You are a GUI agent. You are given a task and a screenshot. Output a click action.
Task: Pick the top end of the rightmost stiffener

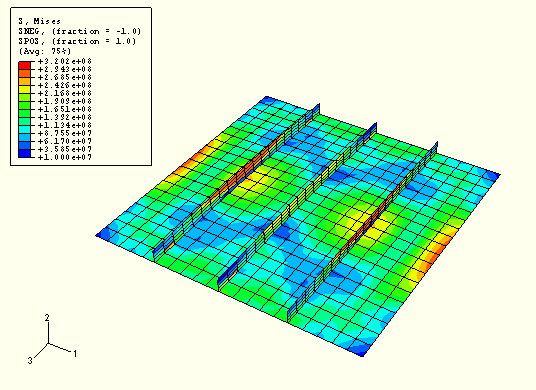pyautogui.click(x=436, y=146)
